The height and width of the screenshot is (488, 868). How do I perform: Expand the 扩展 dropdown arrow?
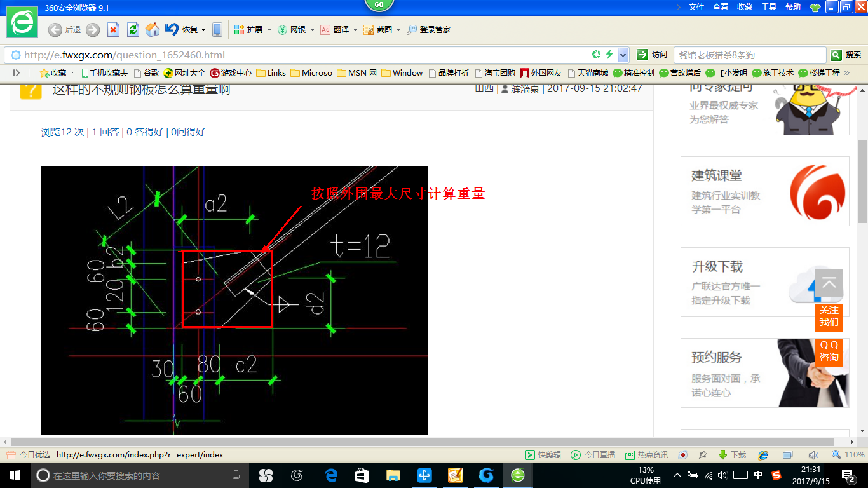click(x=269, y=30)
